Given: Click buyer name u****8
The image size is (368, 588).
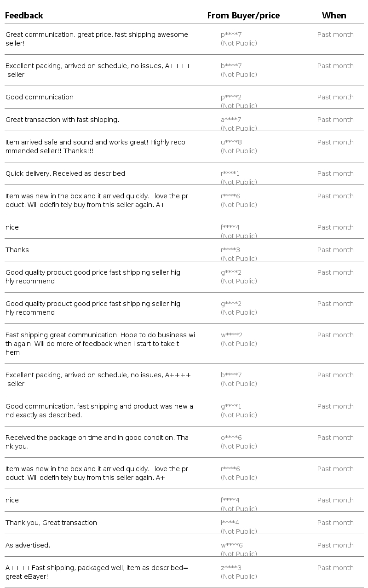Looking at the screenshot, I should tap(231, 142).
